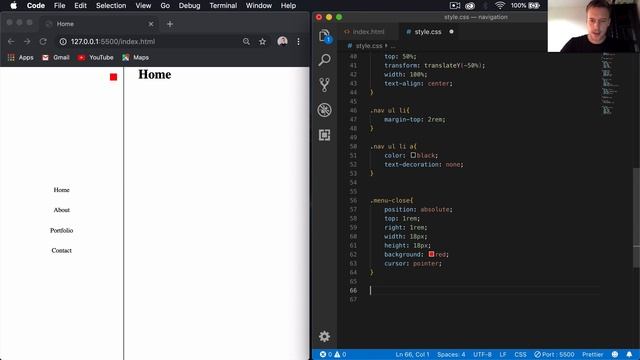Click the LF line ending status item
Screen dimensions: 640x360
coord(503,354)
